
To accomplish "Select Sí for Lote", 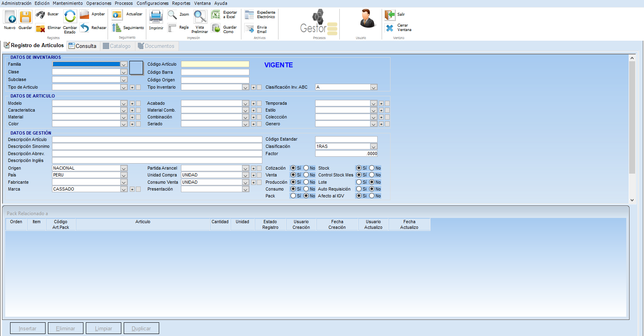I will pos(359,182).
